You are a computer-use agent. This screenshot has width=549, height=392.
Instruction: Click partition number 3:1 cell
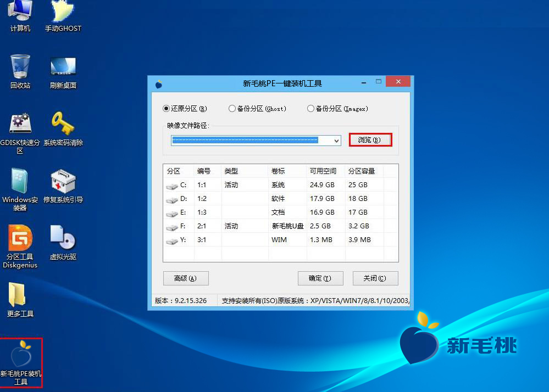tap(202, 240)
